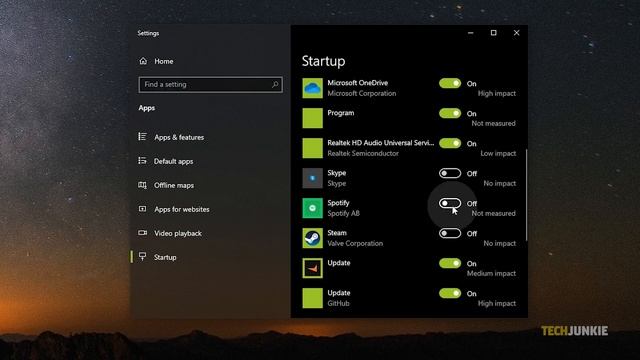
Task: Click the Microsoft Corporation publisher text
Action: click(x=362, y=93)
